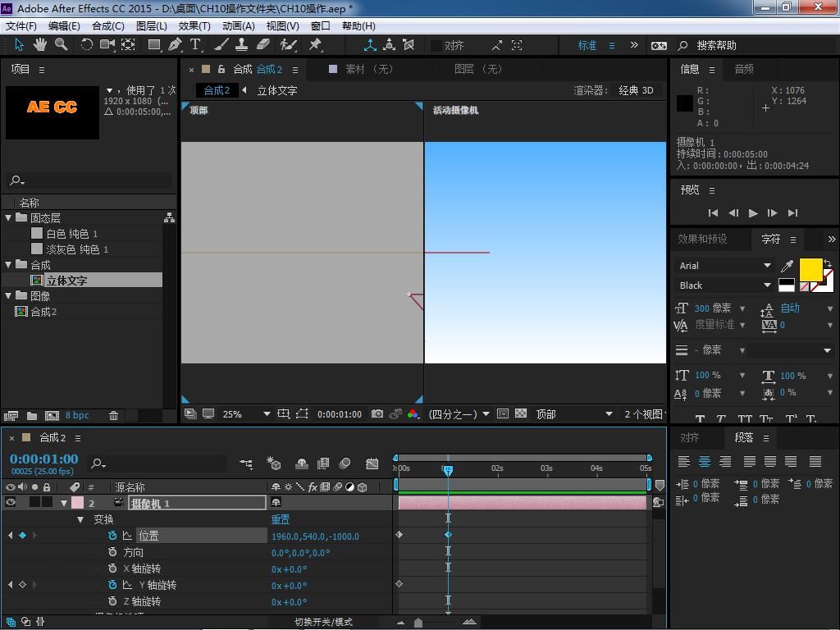Select the horizontal Type tool
The height and width of the screenshot is (630, 840).
195,45
